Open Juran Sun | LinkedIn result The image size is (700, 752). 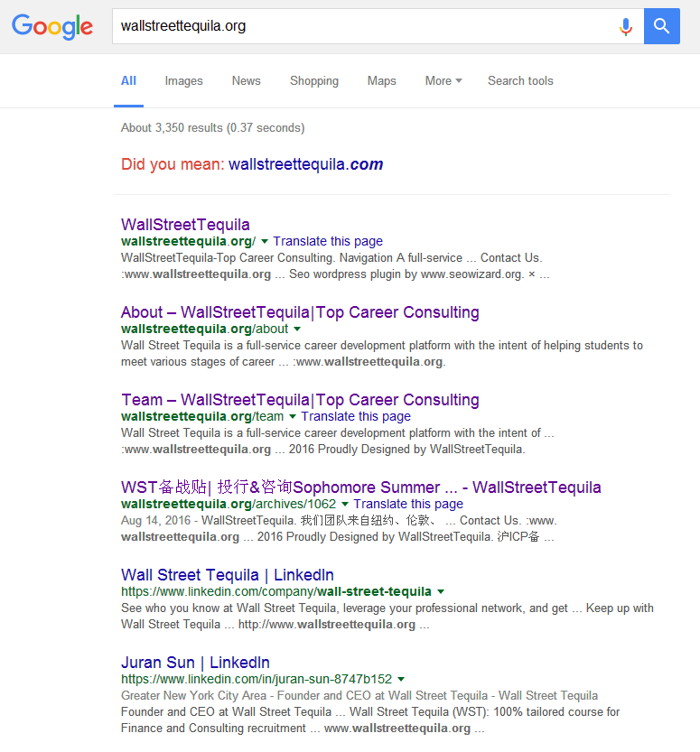tap(195, 663)
